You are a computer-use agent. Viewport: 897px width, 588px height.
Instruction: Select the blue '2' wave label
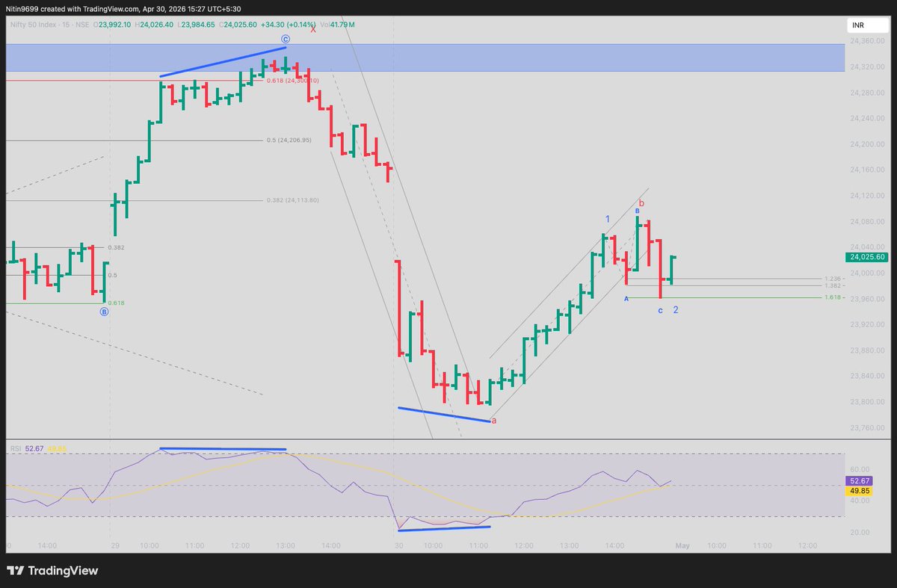(676, 309)
